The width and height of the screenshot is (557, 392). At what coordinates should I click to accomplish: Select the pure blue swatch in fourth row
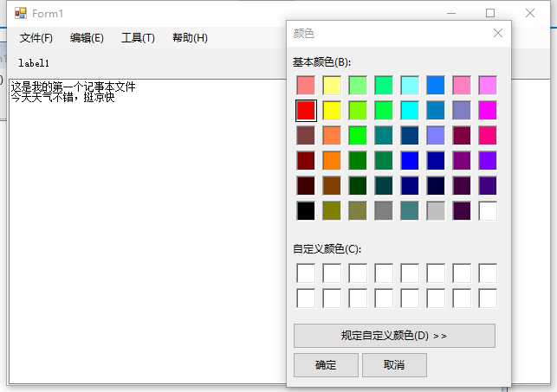click(x=410, y=161)
